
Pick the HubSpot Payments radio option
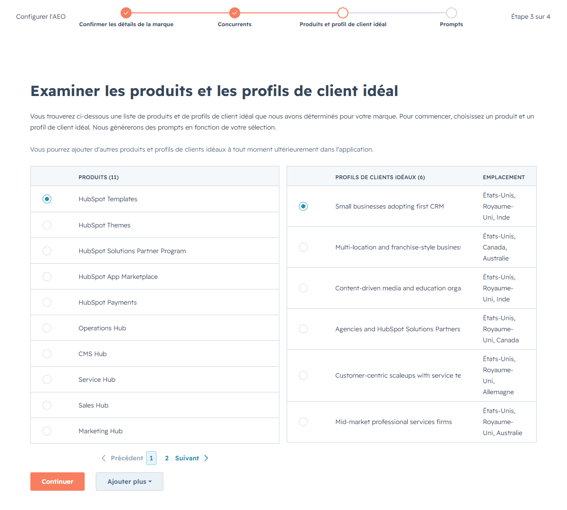[x=47, y=302]
